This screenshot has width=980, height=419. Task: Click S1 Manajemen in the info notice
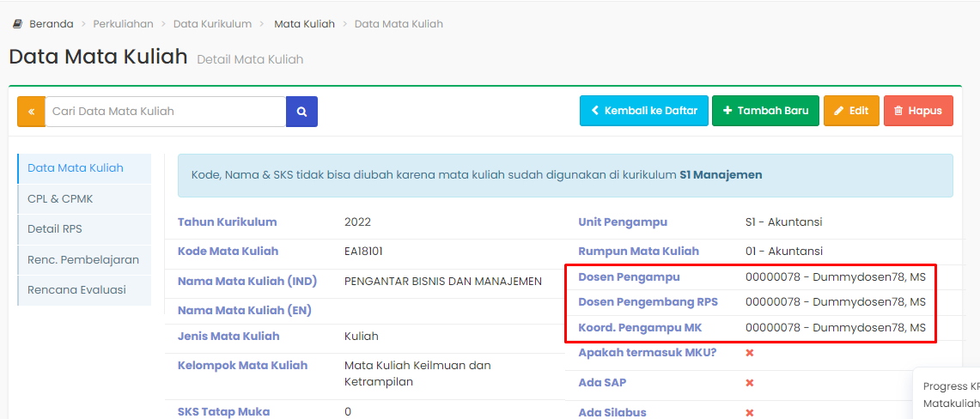coord(721,175)
